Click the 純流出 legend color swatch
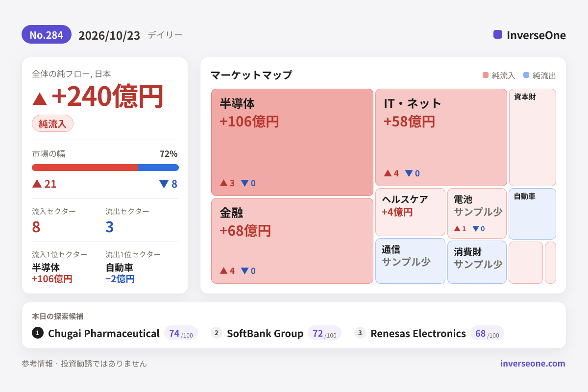This screenshot has width=588, height=392. [526, 75]
